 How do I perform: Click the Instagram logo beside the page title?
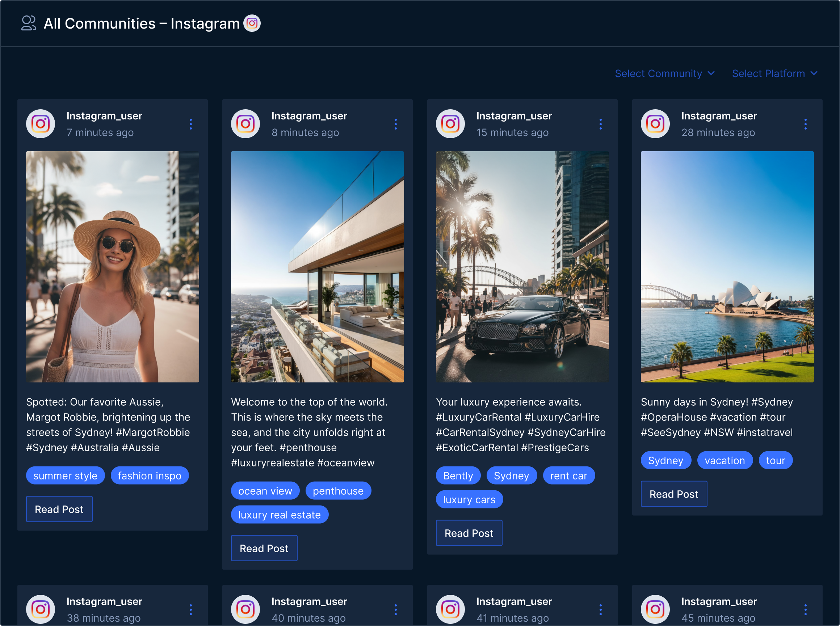[252, 23]
